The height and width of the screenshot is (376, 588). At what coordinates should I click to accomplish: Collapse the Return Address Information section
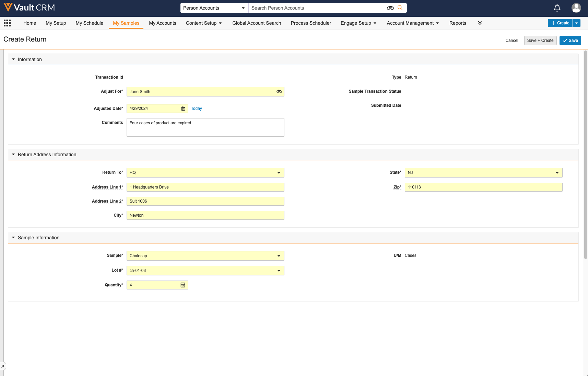pyautogui.click(x=13, y=155)
